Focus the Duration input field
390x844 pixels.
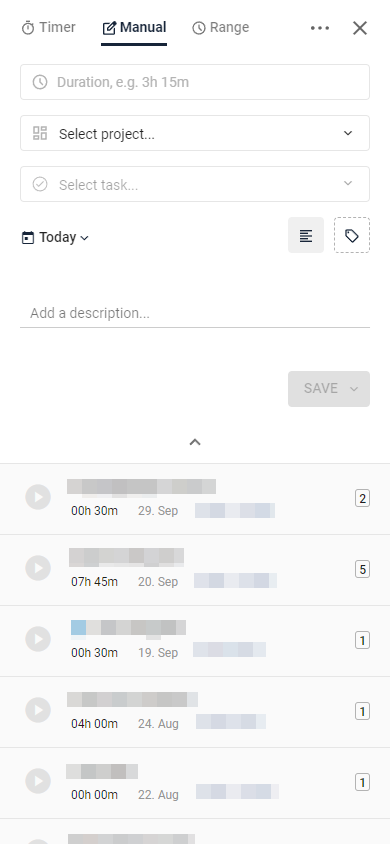point(195,82)
